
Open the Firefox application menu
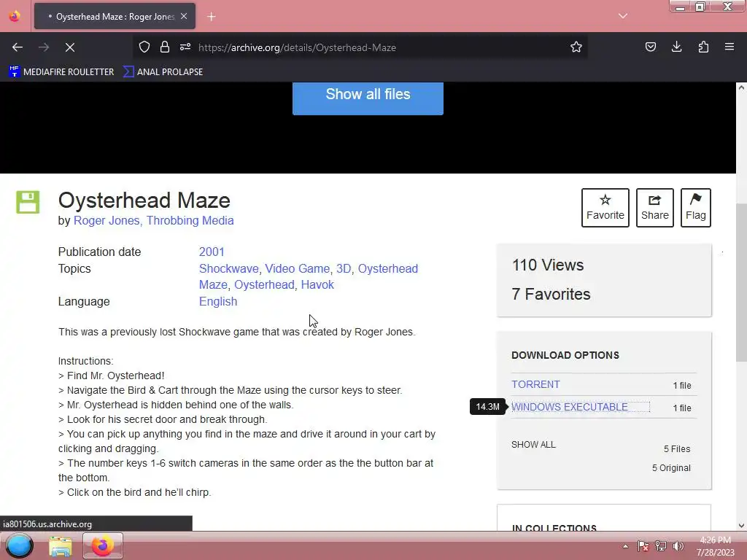(x=729, y=47)
